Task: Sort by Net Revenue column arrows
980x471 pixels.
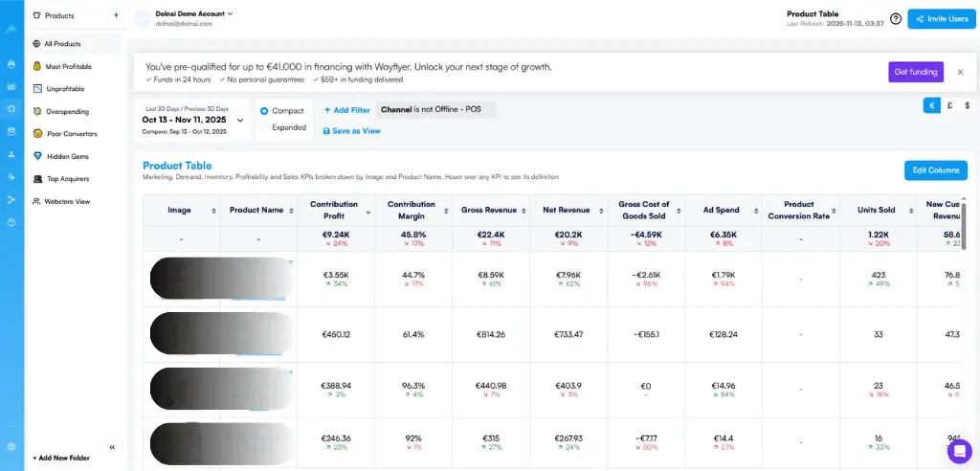Action: tap(601, 211)
